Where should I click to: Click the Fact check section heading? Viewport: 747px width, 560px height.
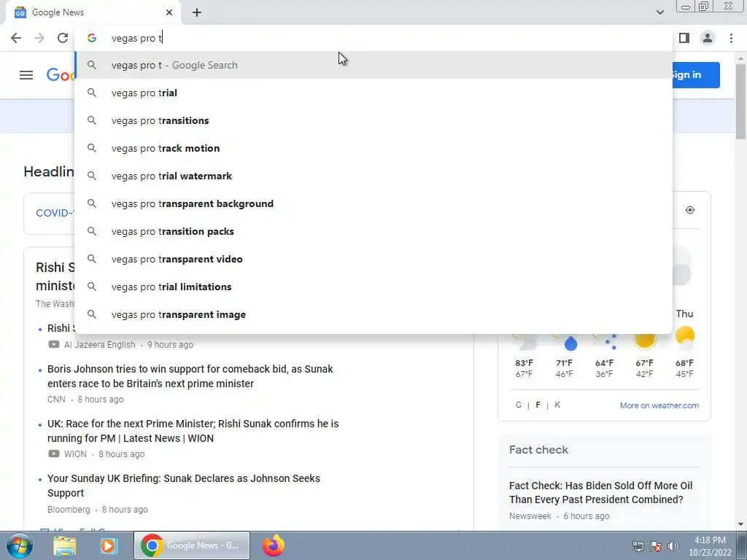538,449
